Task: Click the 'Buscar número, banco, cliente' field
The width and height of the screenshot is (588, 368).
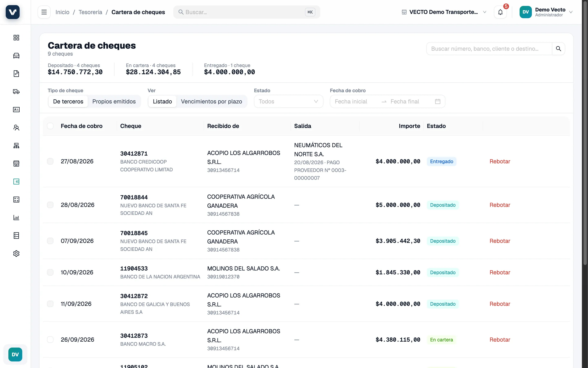Action: pos(489,49)
